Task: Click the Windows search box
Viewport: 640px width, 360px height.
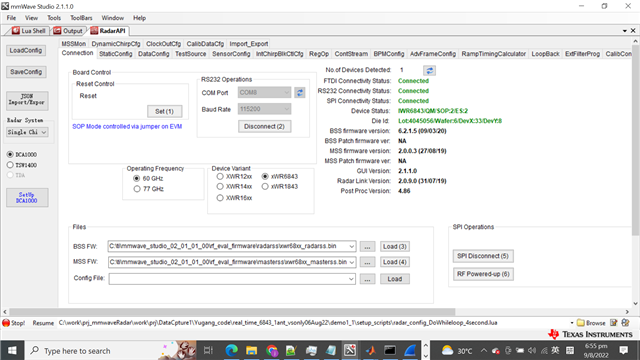Action: pos(111,351)
